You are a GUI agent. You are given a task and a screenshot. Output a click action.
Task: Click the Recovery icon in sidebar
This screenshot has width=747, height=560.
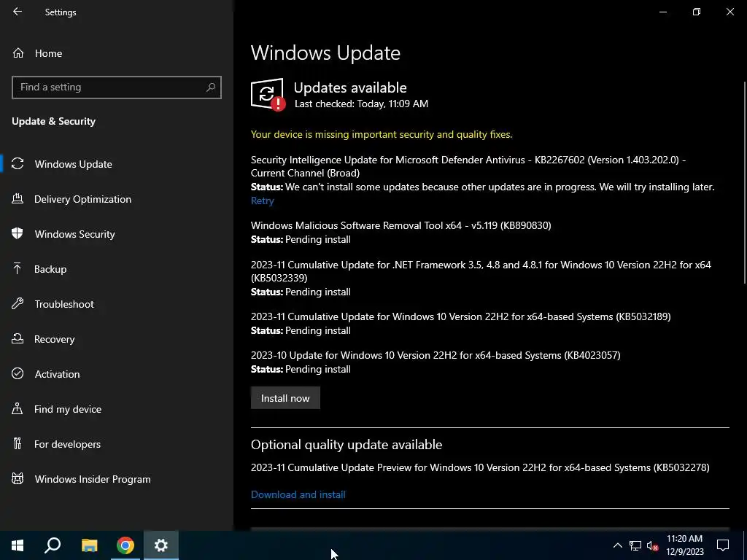(x=18, y=339)
